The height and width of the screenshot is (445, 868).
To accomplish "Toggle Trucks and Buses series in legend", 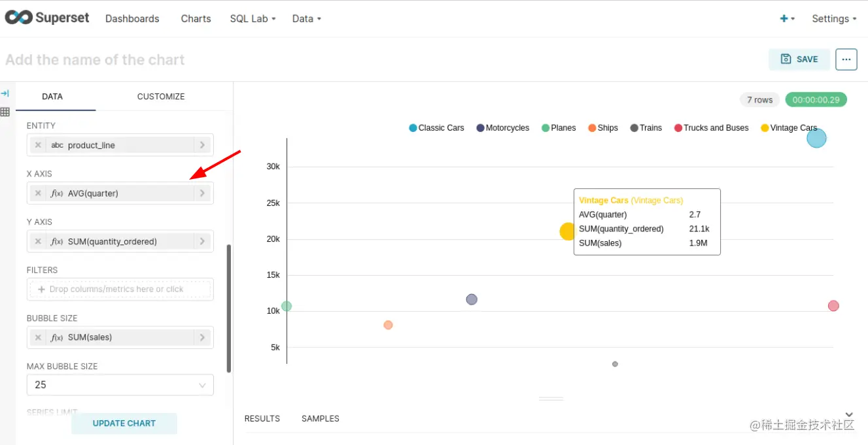I will [x=712, y=128].
